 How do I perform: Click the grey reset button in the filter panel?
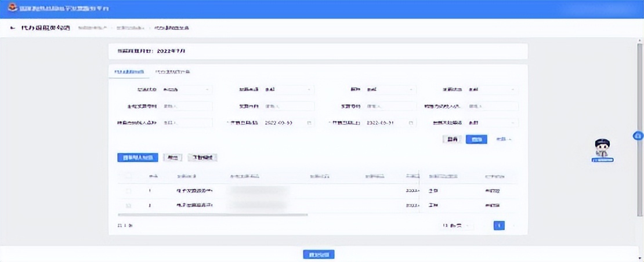452,140
